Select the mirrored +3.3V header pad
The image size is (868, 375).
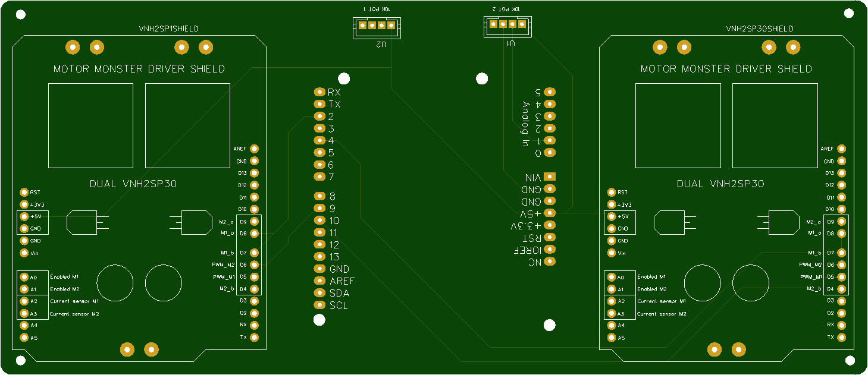[550, 225]
